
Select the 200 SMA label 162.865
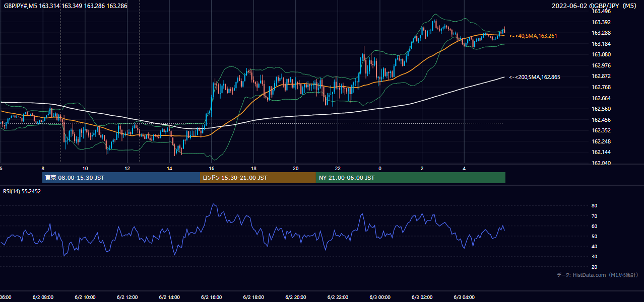coord(535,77)
